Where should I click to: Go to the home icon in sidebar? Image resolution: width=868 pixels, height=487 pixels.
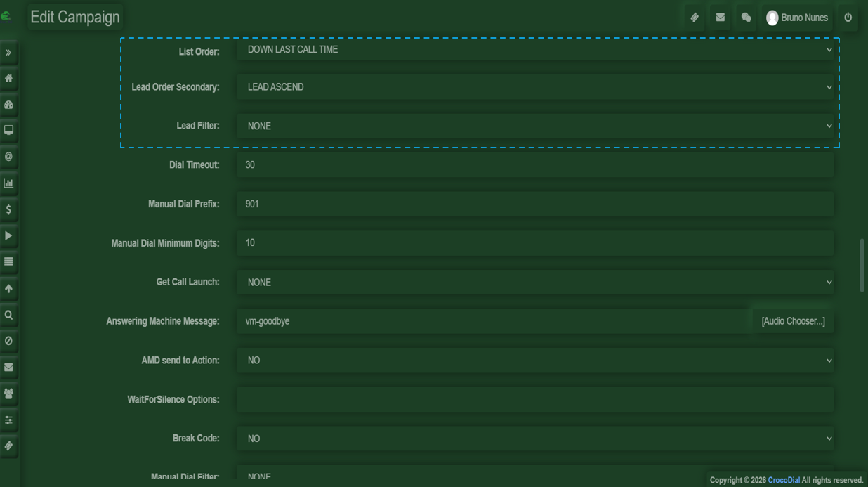point(8,79)
